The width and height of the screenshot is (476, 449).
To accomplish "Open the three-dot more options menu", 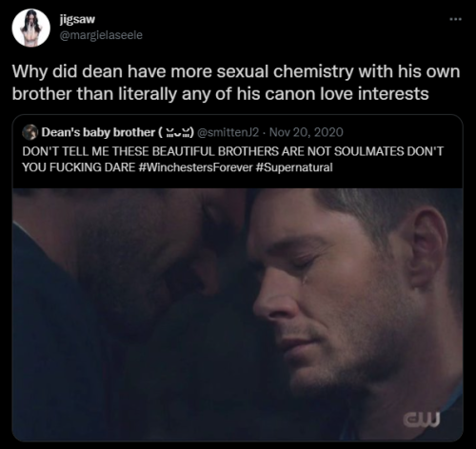I will pyautogui.click(x=456, y=19).
